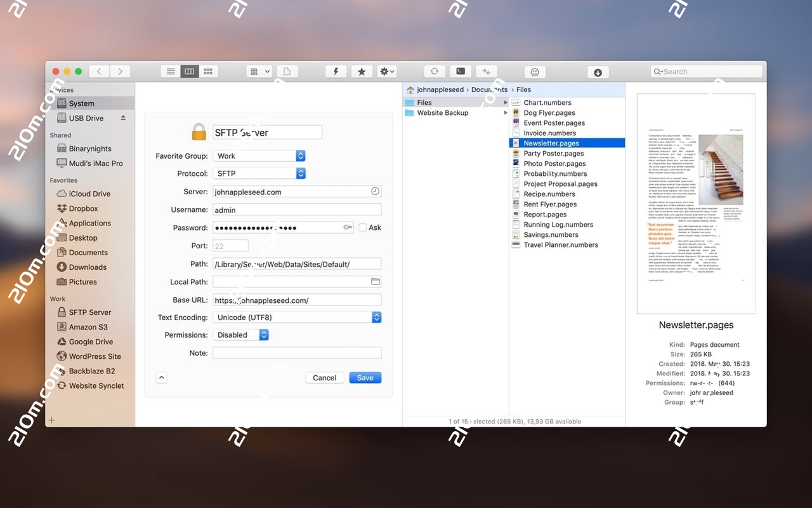Toggle the Ask password checkbox
The image size is (812, 508).
pos(362,227)
